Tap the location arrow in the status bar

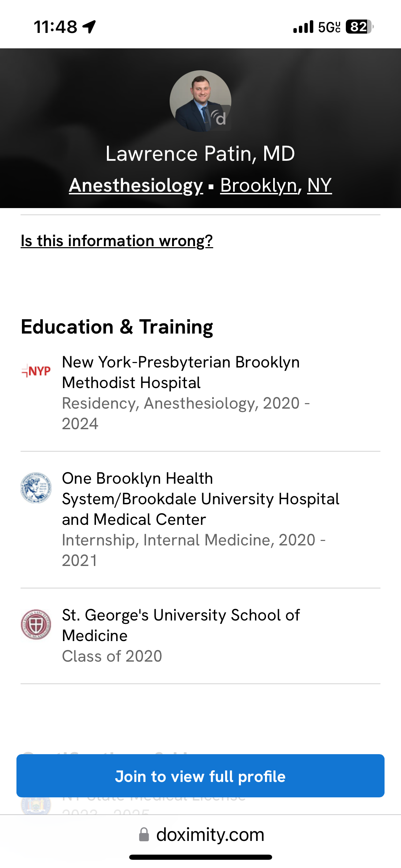point(89,27)
